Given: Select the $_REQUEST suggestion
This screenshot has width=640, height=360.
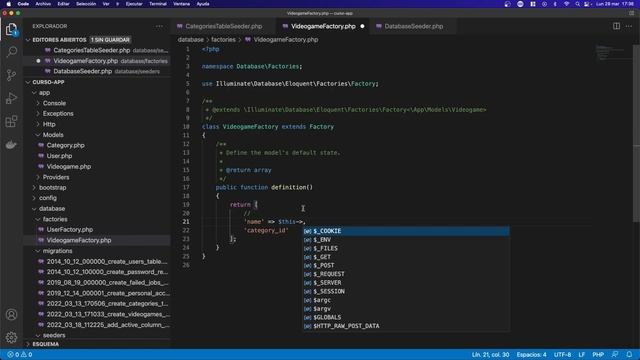Looking at the screenshot, I should 406,274.
